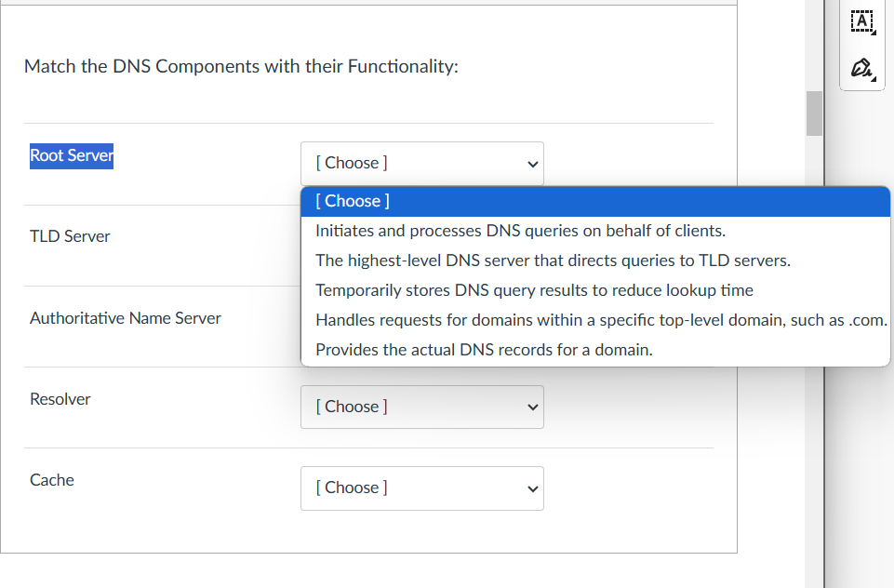Select the pen signature annotation tool
This screenshot has height=588, width=894.
pyautogui.click(x=861, y=67)
